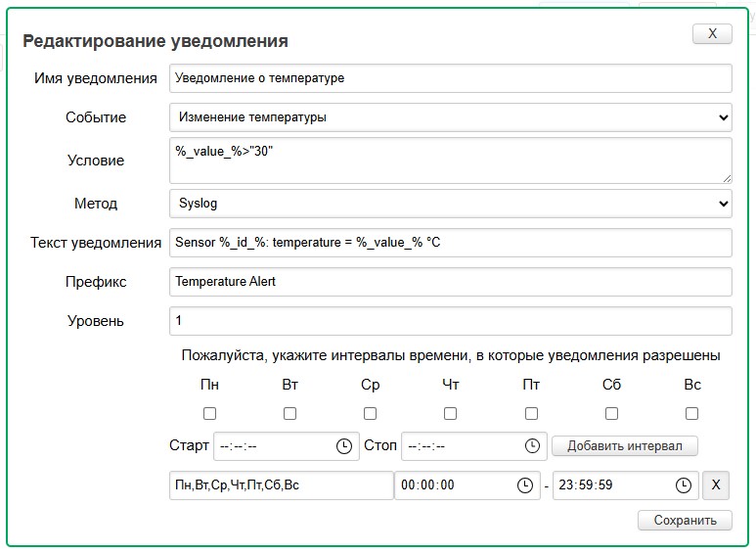
Task: Enable the Пн checkbox
Action: (x=209, y=414)
